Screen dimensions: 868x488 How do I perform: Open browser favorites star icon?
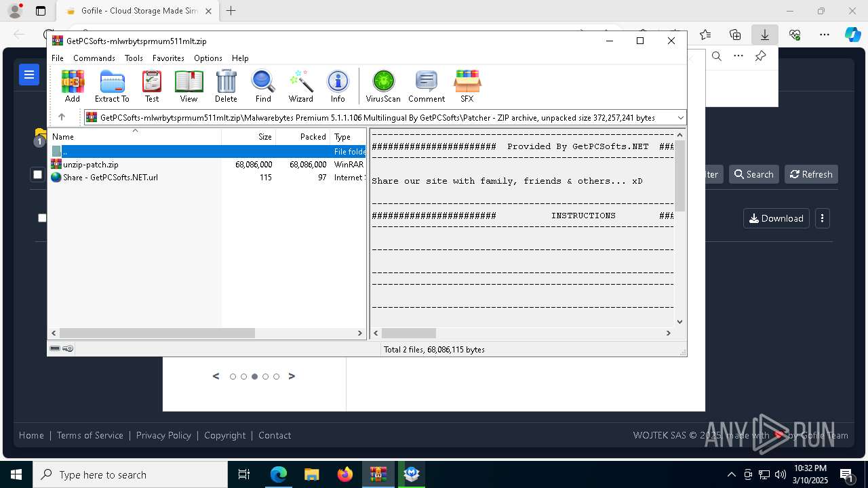point(705,35)
